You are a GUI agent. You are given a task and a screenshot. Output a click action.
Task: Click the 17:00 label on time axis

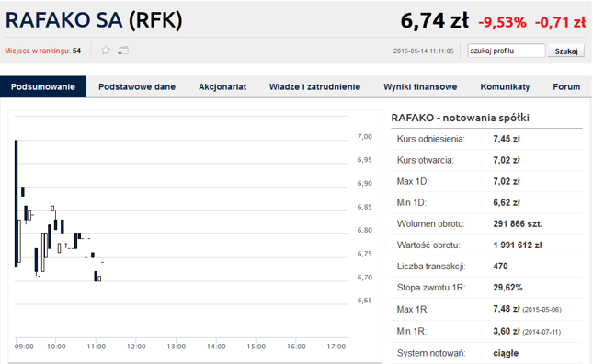click(x=336, y=347)
